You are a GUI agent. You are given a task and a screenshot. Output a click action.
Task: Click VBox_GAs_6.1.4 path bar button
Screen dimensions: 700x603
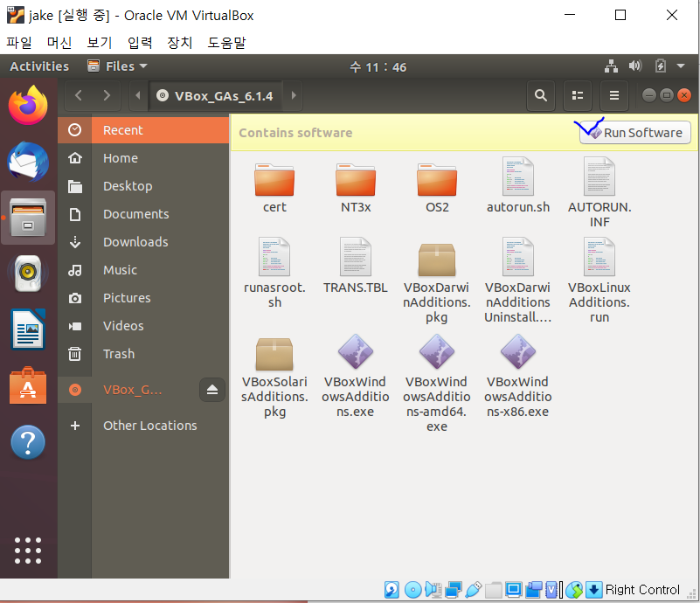click(x=215, y=95)
